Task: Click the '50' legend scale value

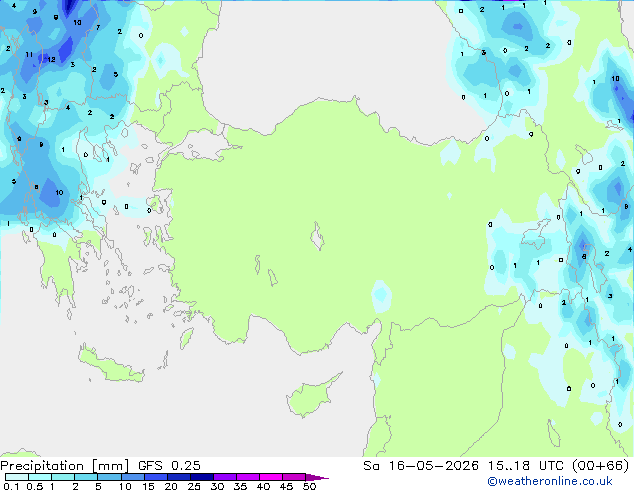Action: [x=309, y=486]
